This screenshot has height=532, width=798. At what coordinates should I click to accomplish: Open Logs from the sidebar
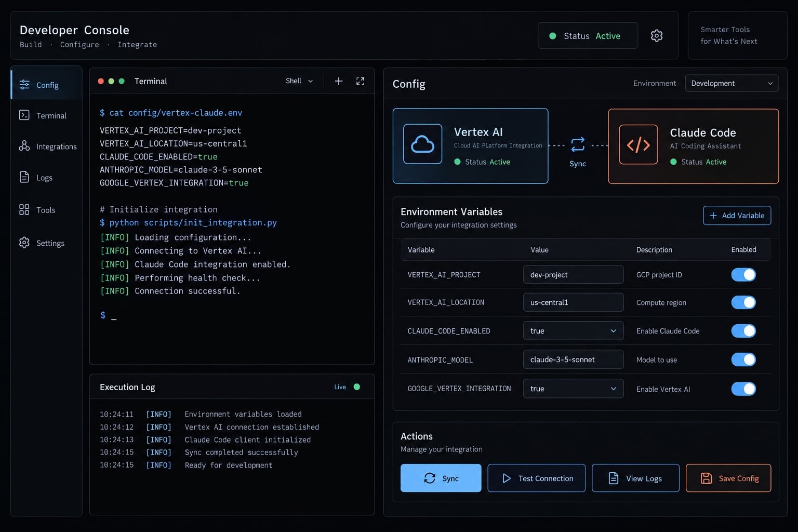[46, 177]
